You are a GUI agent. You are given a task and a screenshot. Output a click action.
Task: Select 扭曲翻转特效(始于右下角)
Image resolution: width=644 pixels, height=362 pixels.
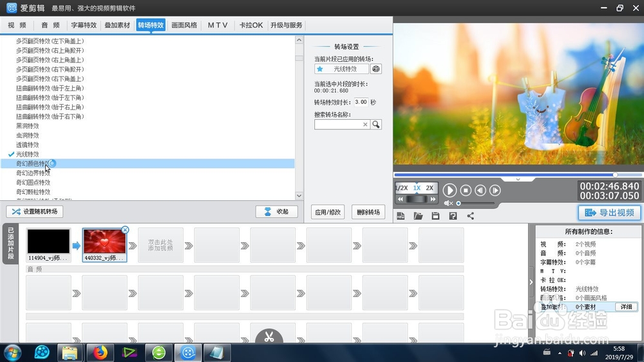[50, 117]
